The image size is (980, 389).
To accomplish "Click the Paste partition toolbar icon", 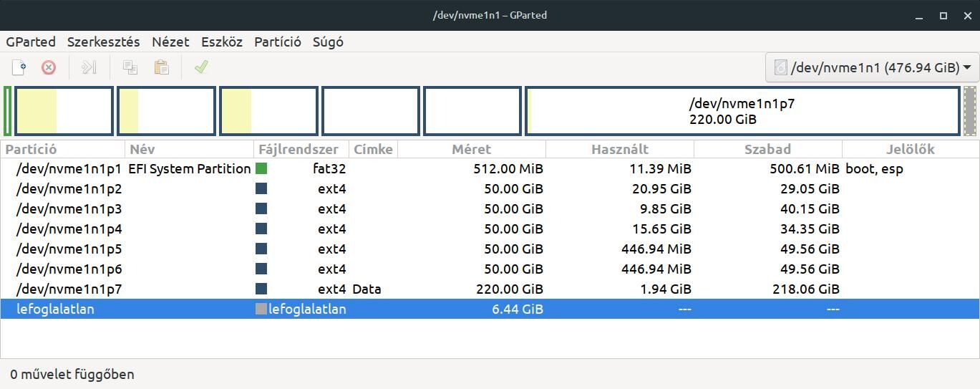I will pos(162,67).
